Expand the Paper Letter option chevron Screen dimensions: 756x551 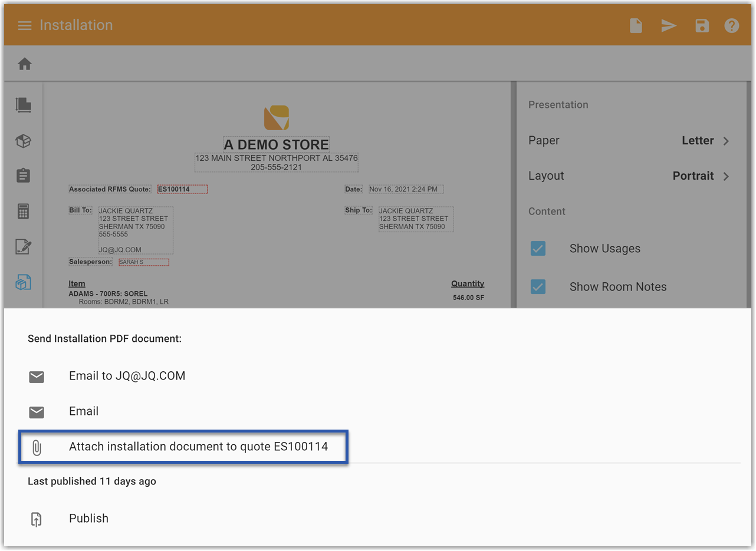coord(727,141)
